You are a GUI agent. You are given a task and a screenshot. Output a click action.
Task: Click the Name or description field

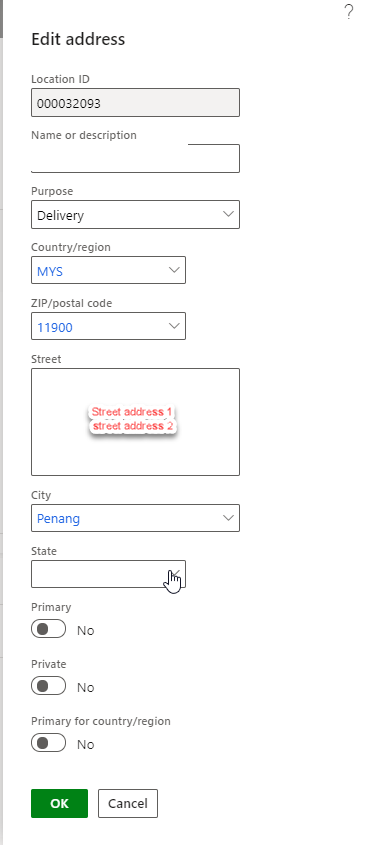[135, 158]
